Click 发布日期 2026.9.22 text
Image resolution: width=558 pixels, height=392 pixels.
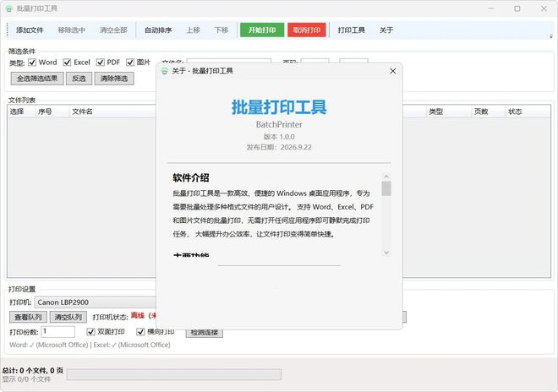coord(279,147)
